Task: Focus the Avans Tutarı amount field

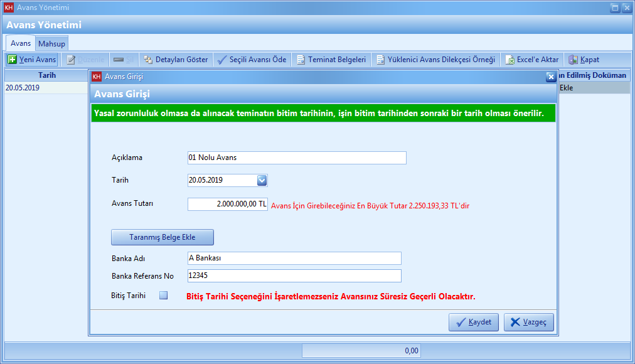Action: click(228, 204)
